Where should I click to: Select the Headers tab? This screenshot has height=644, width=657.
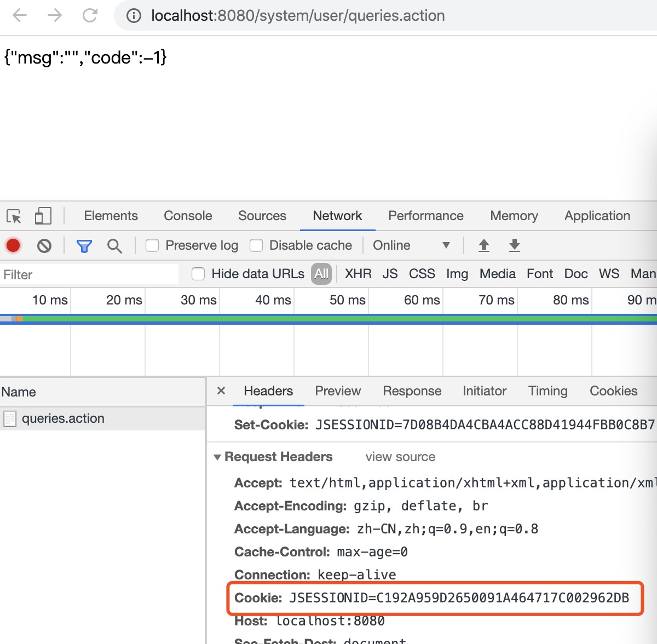click(x=268, y=391)
